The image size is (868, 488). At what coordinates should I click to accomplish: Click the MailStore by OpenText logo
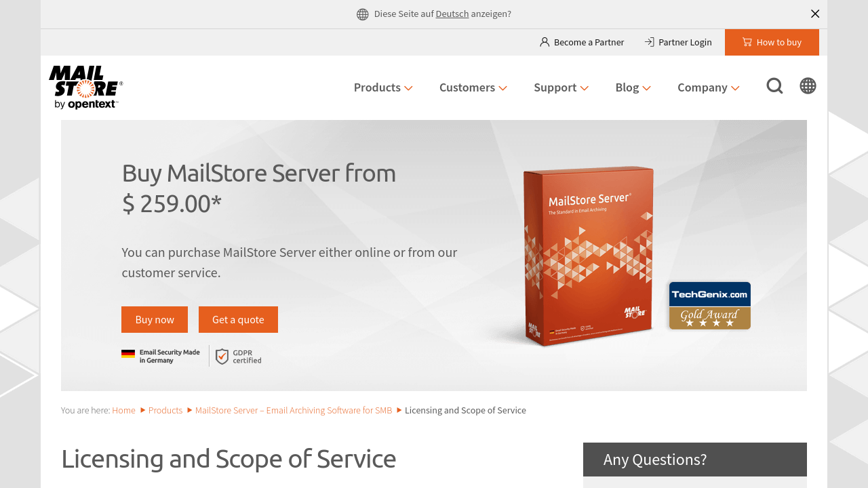coord(85,87)
